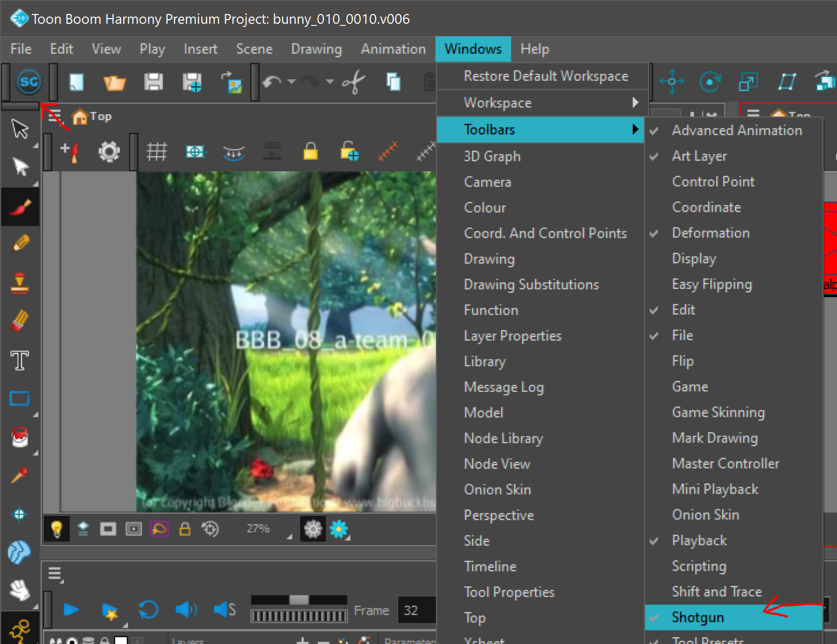Open the redo history dropdown arrow

point(330,81)
